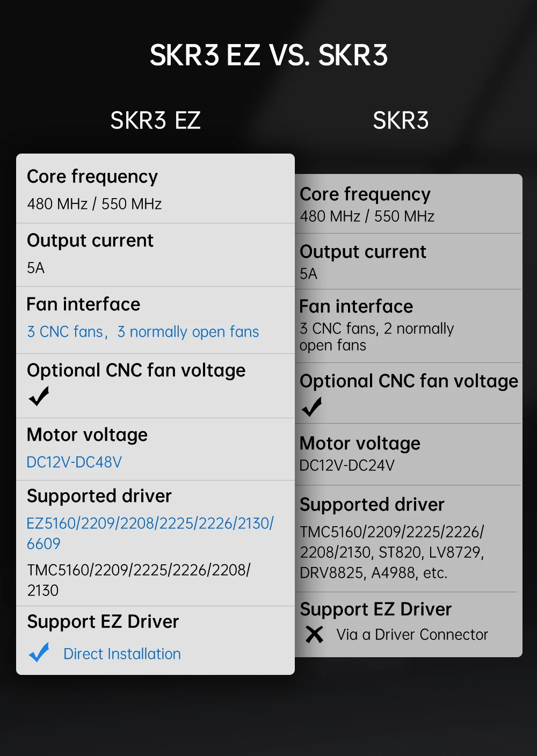Click 'Supported driver' heading in the SKR3 card
This screenshot has width=537, height=756.
[x=372, y=505]
